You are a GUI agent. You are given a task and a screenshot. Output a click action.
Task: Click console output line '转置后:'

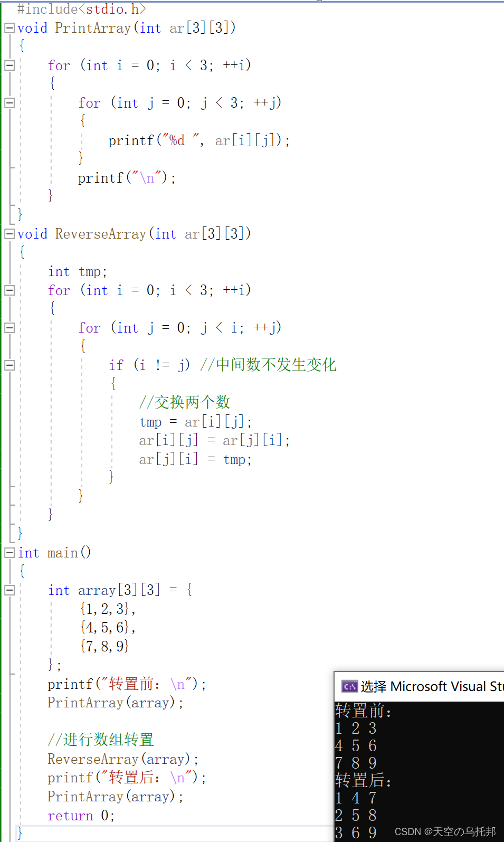[364, 780]
